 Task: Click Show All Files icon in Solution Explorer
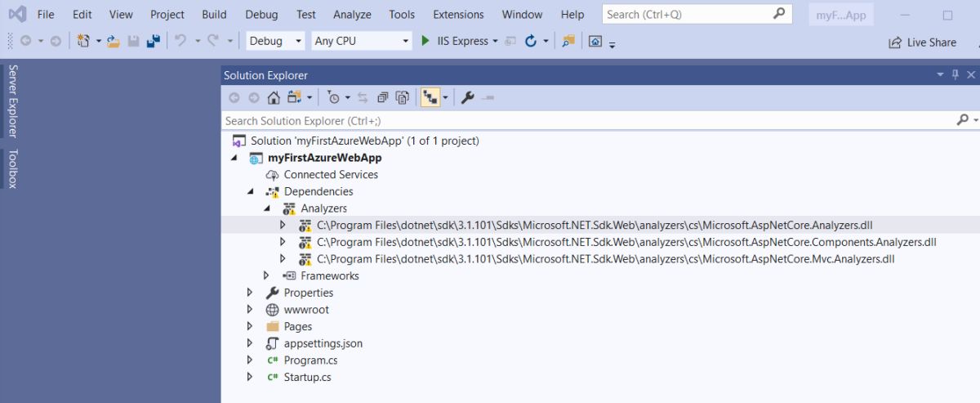[403, 97]
